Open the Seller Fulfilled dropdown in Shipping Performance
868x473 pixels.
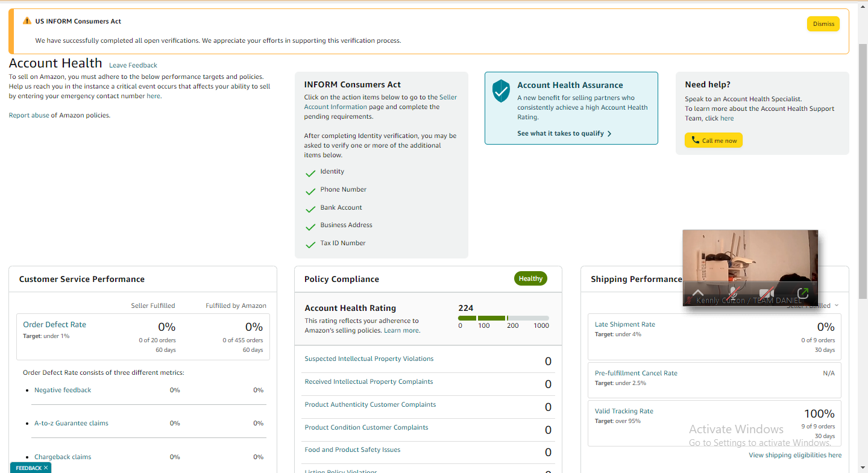tap(812, 305)
